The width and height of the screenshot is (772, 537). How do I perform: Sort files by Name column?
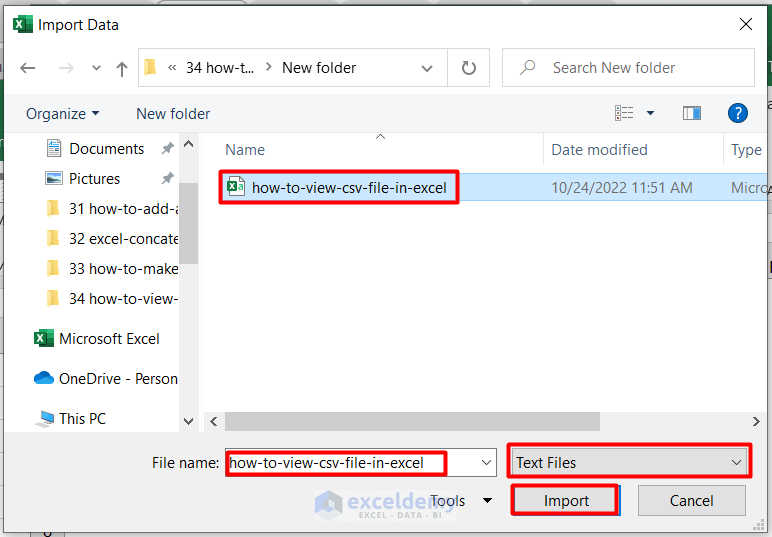tap(245, 150)
